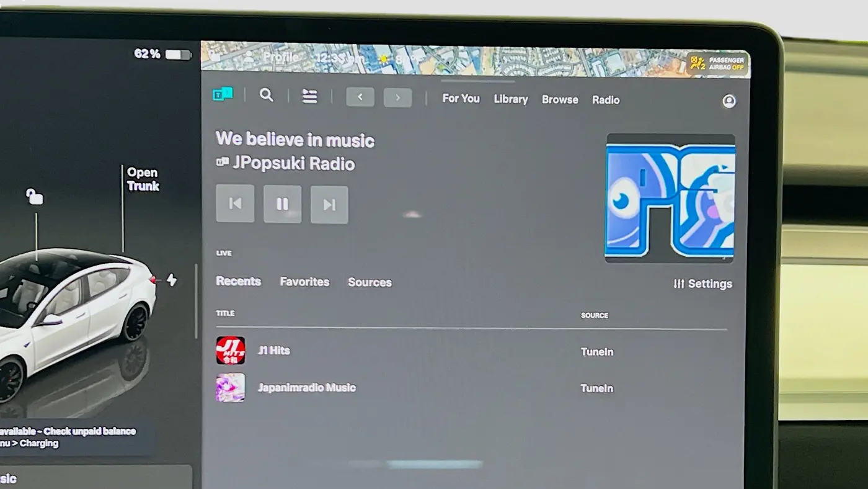Viewport: 868px width, 489px height.
Task: Show the Favorites list
Action: pyautogui.click(x=304, y=282)
